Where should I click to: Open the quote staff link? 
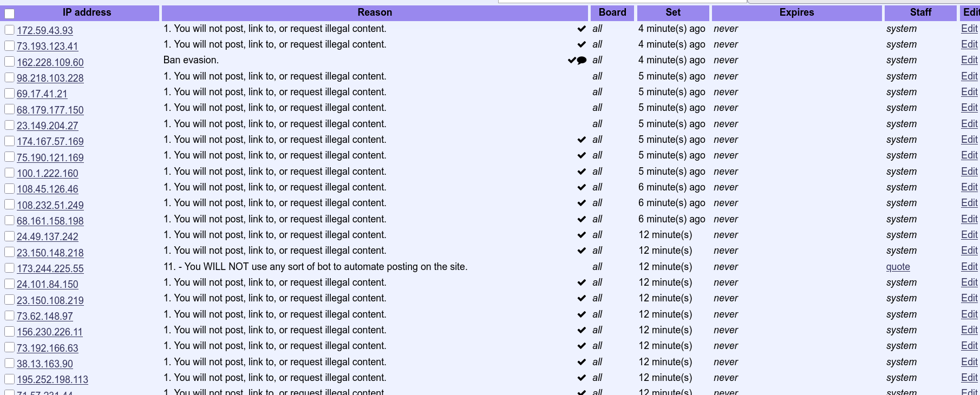click(x=898, y=267)
